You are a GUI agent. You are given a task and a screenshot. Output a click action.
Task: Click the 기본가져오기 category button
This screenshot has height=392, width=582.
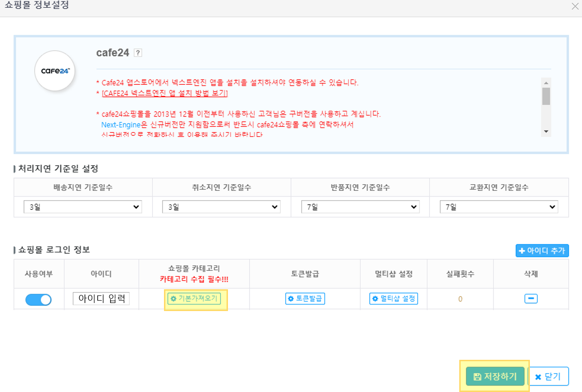(194, 299)
